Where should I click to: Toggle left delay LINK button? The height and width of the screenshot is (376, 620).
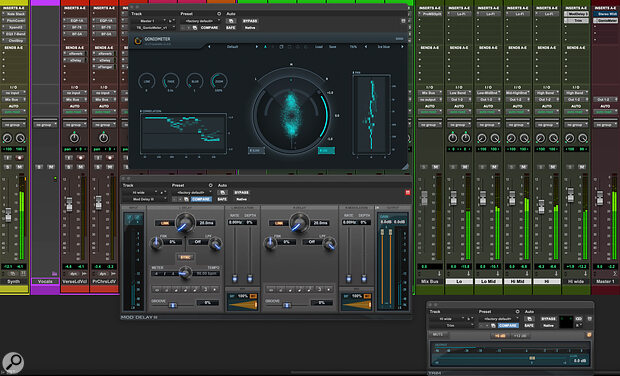(164, 223)
